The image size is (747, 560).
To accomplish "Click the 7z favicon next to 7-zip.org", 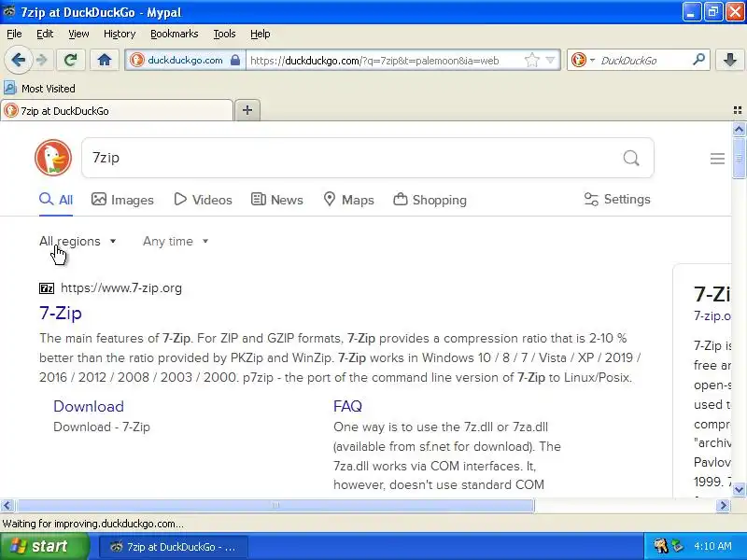I will point(47,288).
